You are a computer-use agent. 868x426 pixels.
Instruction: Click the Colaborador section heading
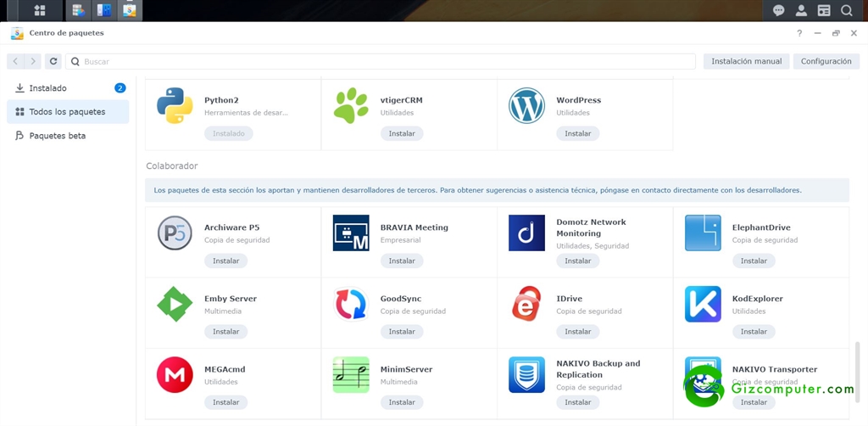tap(171, 166)
